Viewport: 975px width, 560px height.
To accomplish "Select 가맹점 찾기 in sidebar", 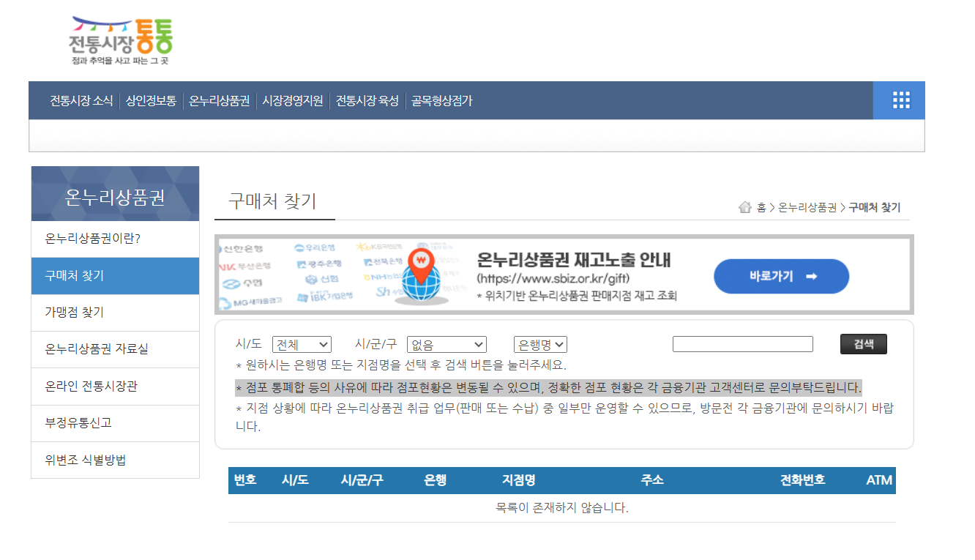I will tap(115, 313).
